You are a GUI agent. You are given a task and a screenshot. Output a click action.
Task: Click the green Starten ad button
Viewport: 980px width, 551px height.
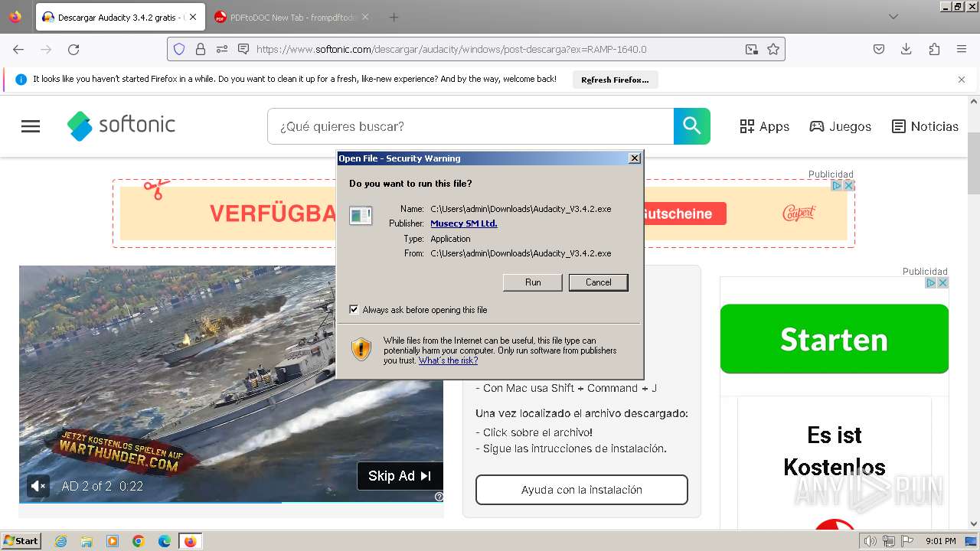pyautogui.click(x=835, y=339)
